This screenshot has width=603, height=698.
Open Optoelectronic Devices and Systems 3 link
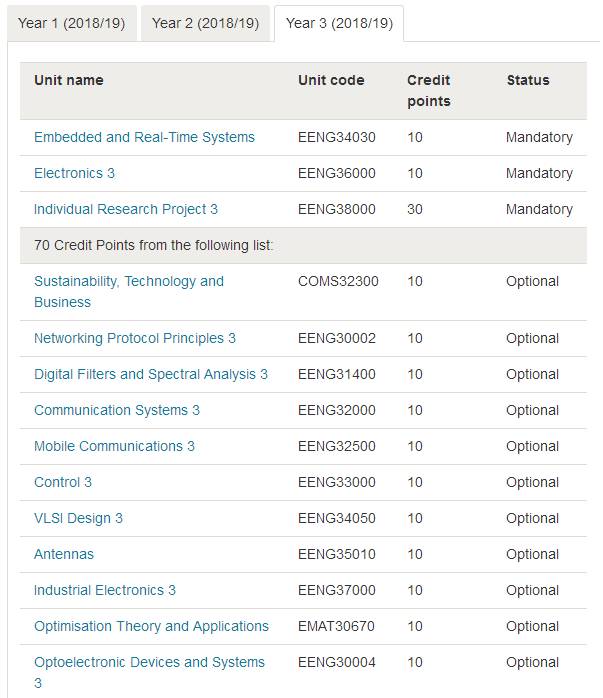[150, 673]
